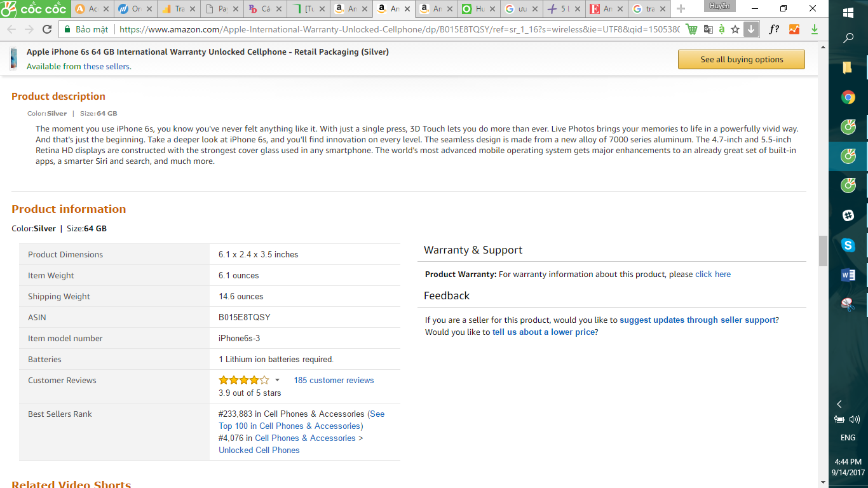868x488 pixels.
Task: Switch to the 'Tra' chart tab
Action: [x=177, y=9]
